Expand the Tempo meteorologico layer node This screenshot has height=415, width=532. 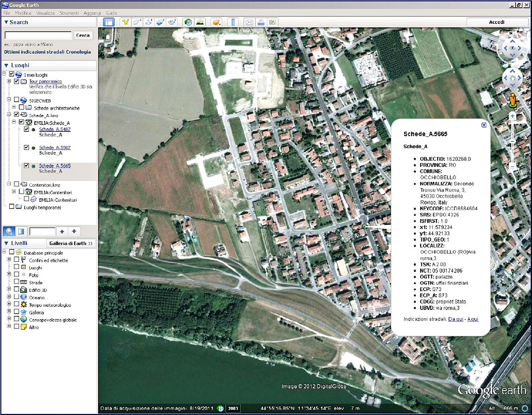(x=9, y=304)
